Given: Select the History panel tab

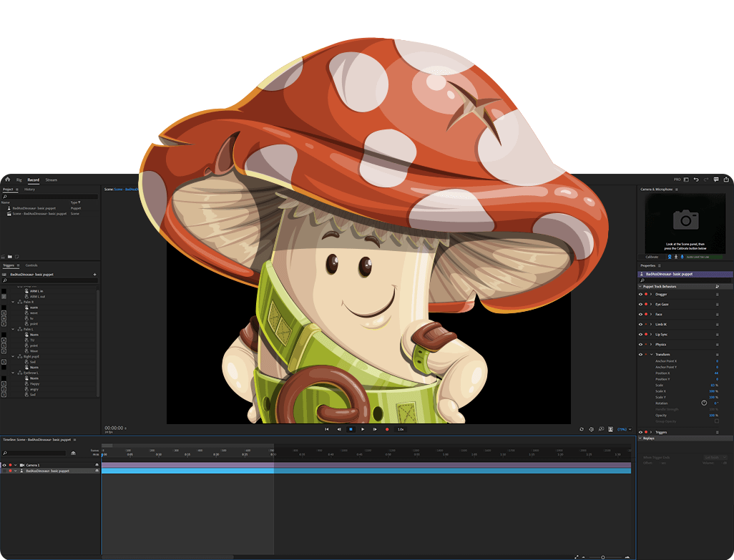Looking at the screenshot, I should pyautogui.click(x=29, y=190).
